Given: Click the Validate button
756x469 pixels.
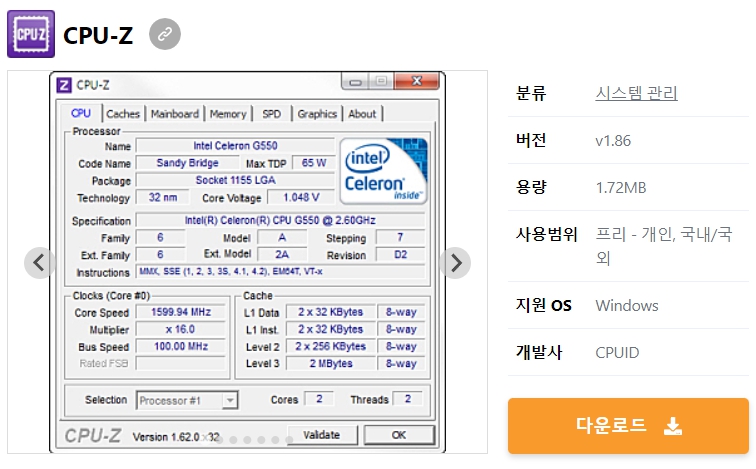Looking at the screenshot, I should click(x=322, y=435).
